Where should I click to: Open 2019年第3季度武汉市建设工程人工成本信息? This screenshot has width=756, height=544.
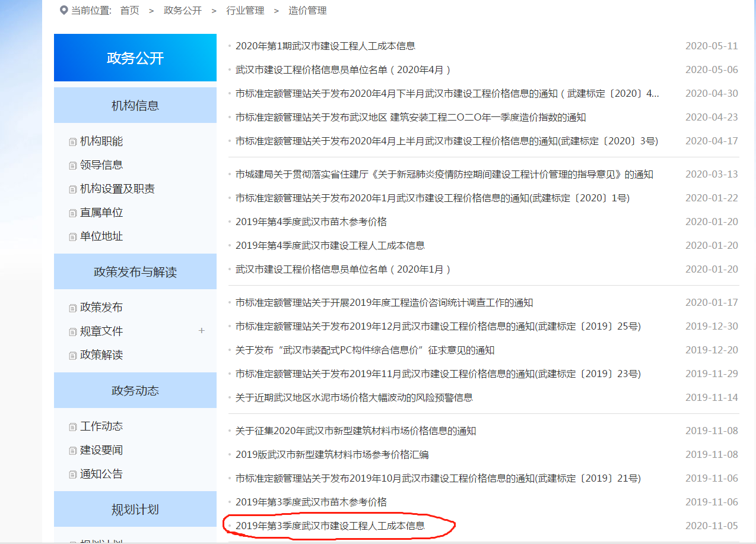[x=330, y=526]
